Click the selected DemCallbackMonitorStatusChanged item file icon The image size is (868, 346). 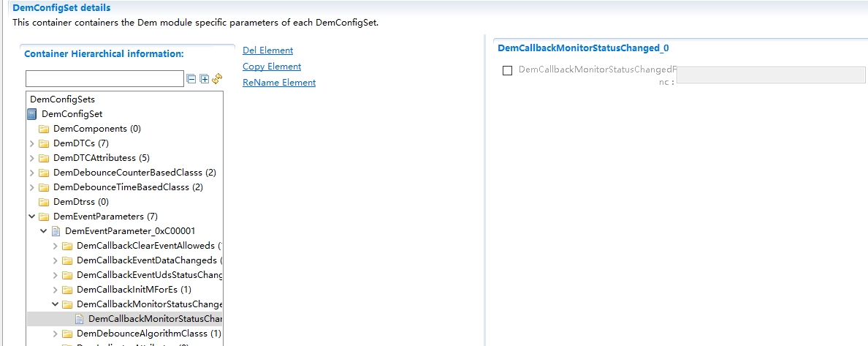[x=79, y=319]
